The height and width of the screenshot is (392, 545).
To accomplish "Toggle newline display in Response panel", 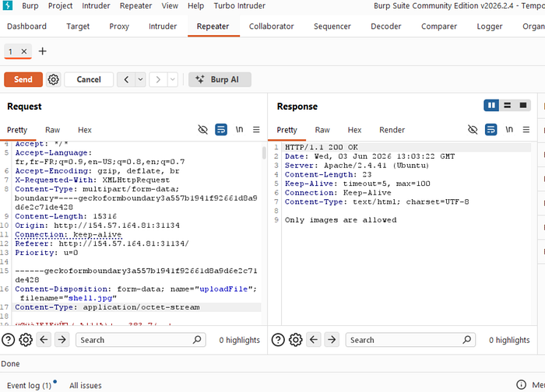I will 509,130.
